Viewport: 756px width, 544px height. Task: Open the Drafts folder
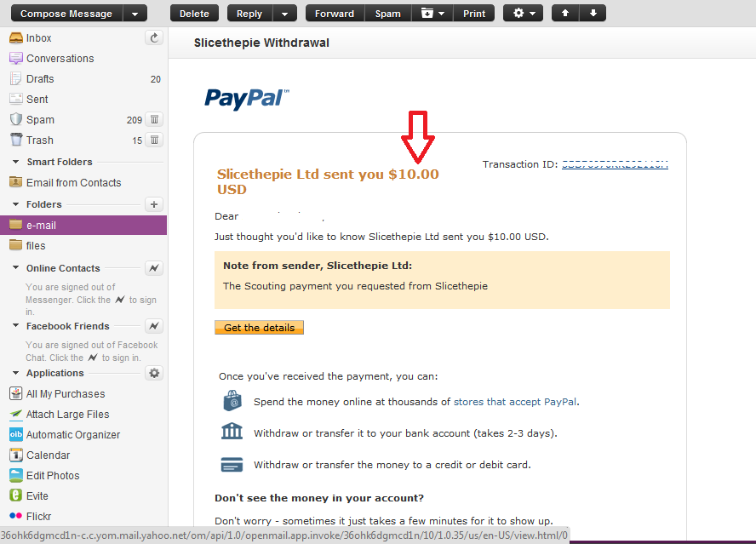click(40, 78)
